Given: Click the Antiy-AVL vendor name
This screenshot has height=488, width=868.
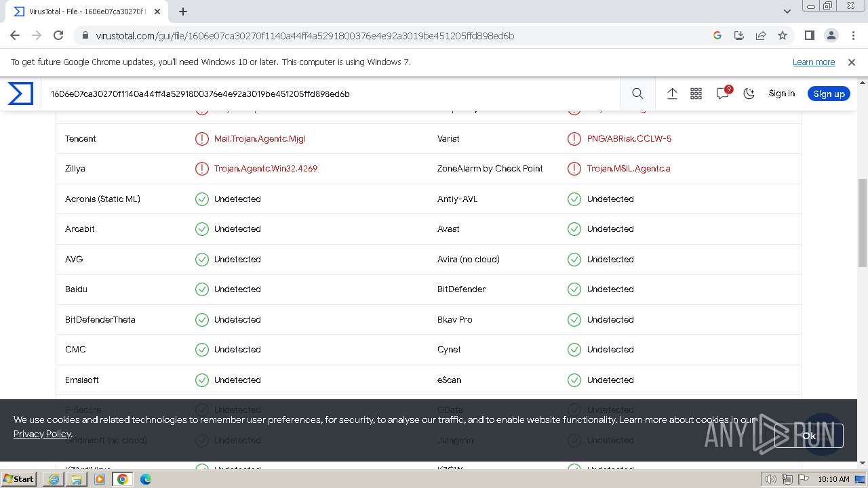Looking at the screenshot, I should [458, 199].
